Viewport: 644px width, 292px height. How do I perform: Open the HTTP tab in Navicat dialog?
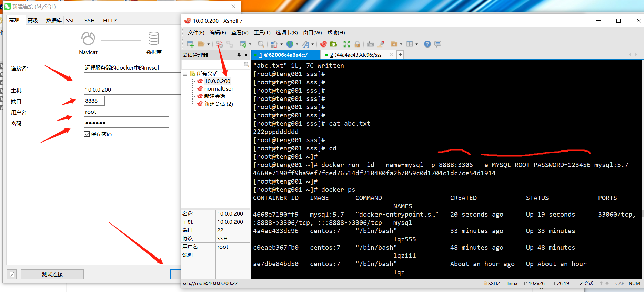pos(110,20)
